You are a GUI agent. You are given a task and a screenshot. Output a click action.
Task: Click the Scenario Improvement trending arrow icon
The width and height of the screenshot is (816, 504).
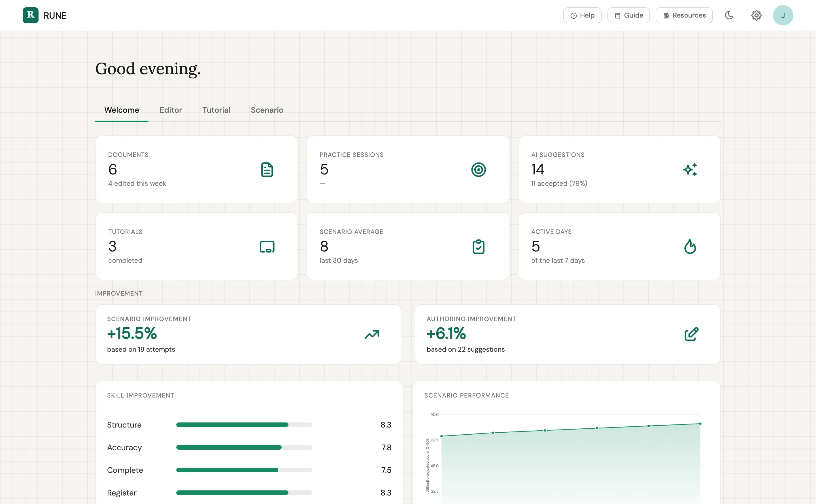(x=371, y=334)
